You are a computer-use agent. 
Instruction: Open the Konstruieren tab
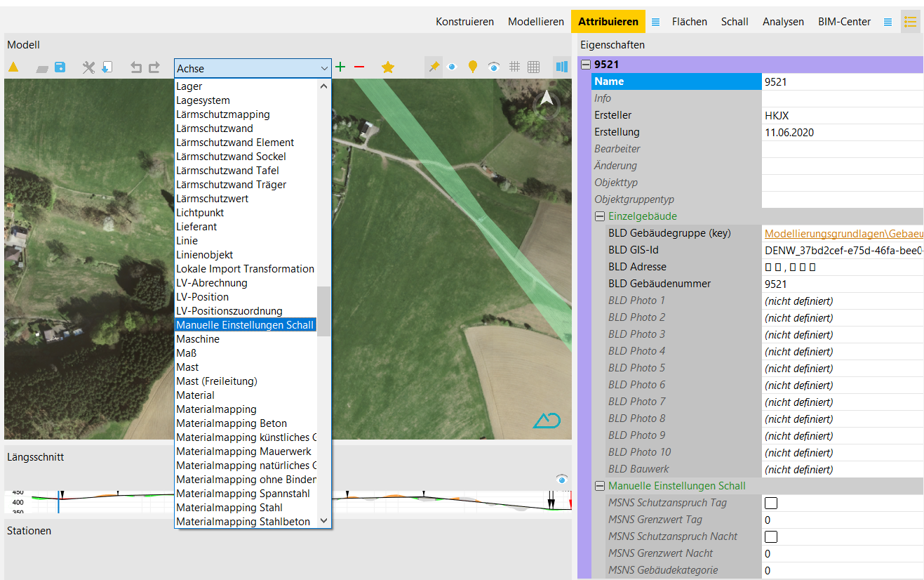(x=464, y=22)
